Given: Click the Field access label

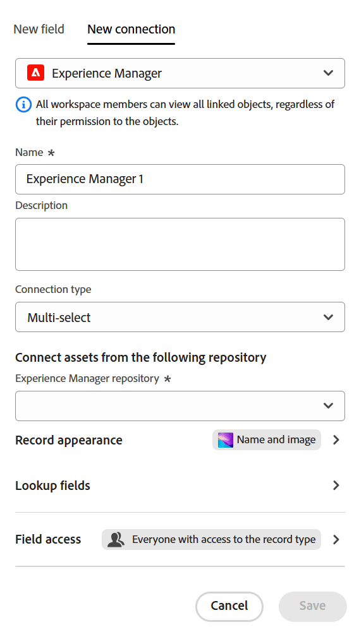Looking at the screenshot, I should point(48,539).
